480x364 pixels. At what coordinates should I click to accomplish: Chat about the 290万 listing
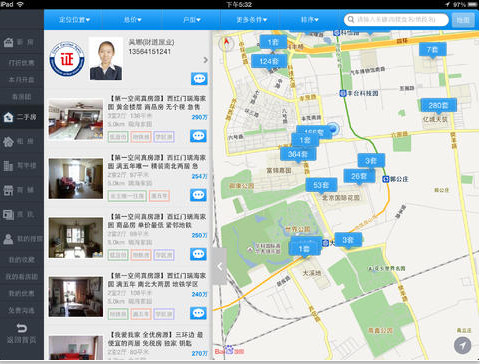pos(199,136)
